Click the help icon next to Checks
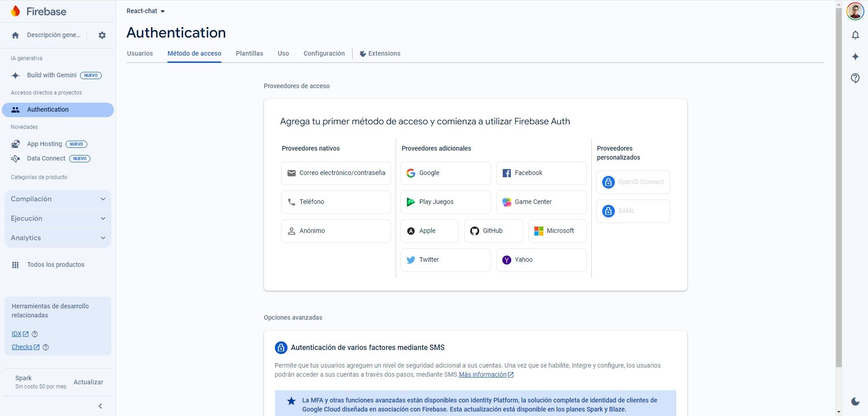 click(46, 347)
